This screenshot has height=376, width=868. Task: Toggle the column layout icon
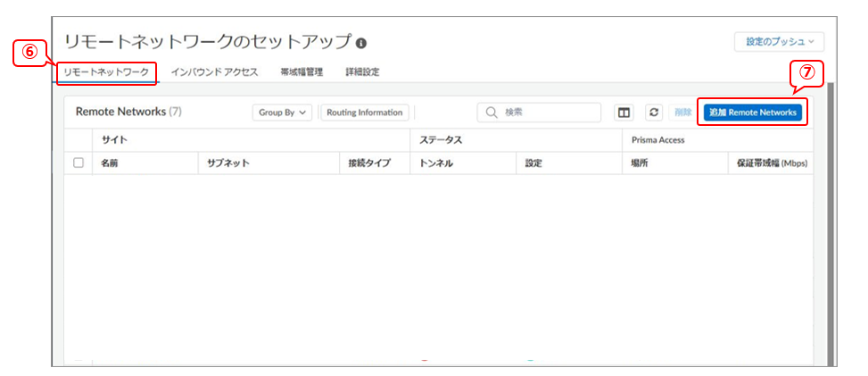click(x=624, y=113)
